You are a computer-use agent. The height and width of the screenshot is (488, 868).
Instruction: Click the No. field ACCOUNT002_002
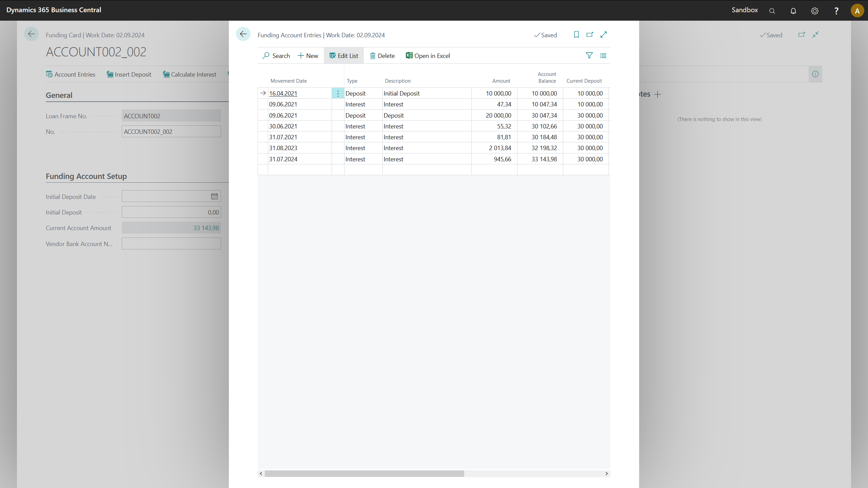171,131
